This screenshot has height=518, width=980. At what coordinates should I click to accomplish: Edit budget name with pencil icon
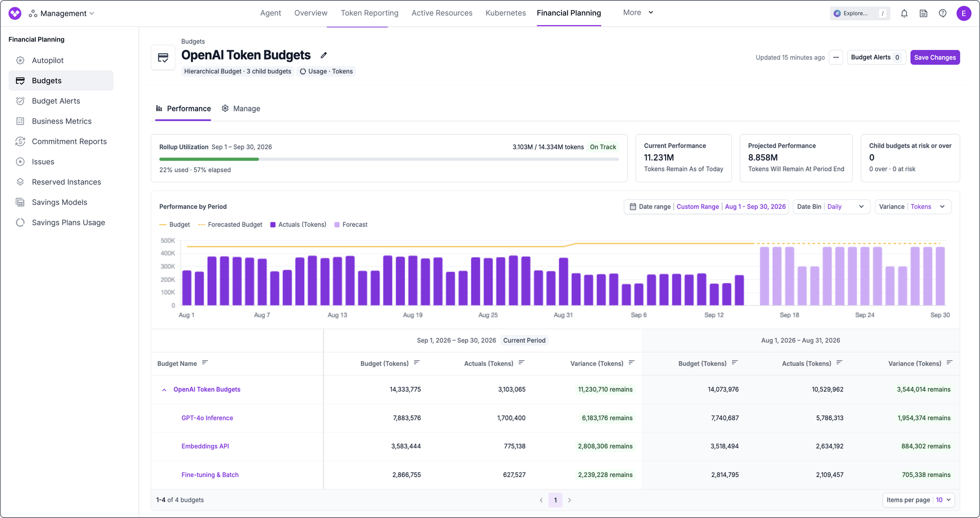[x=324, y=55]
